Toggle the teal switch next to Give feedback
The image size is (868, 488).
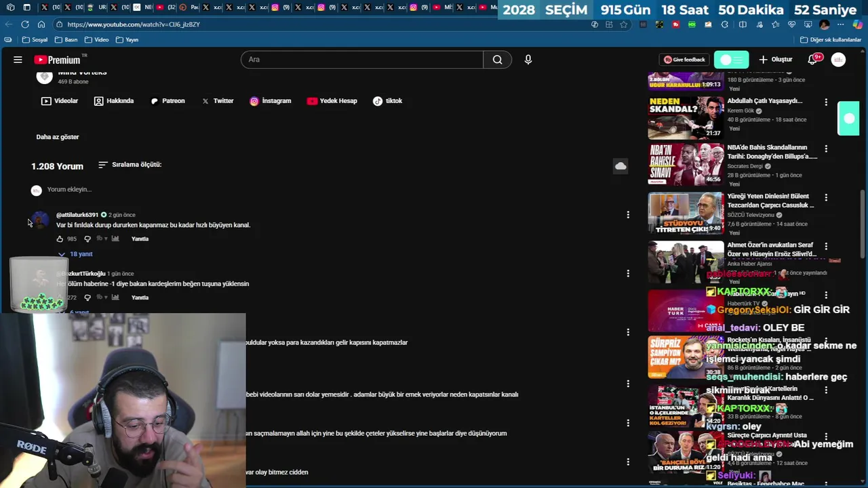point(731,60)
